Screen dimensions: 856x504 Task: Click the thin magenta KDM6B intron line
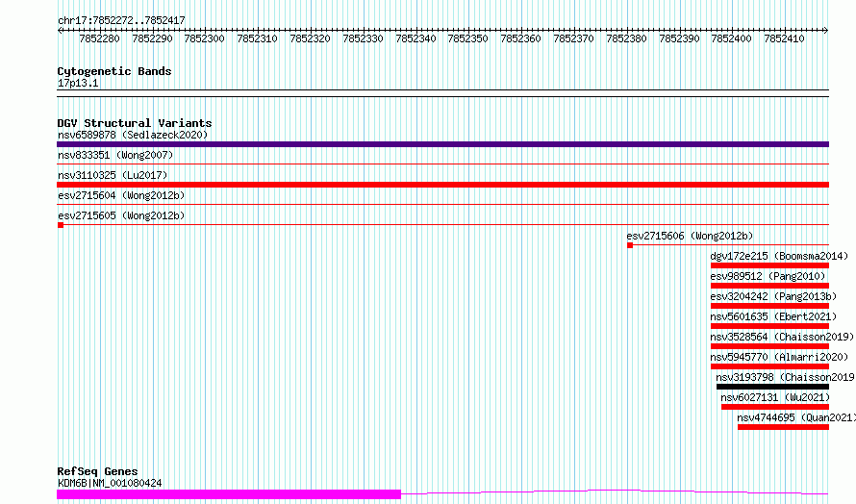(x=615, y=492)
